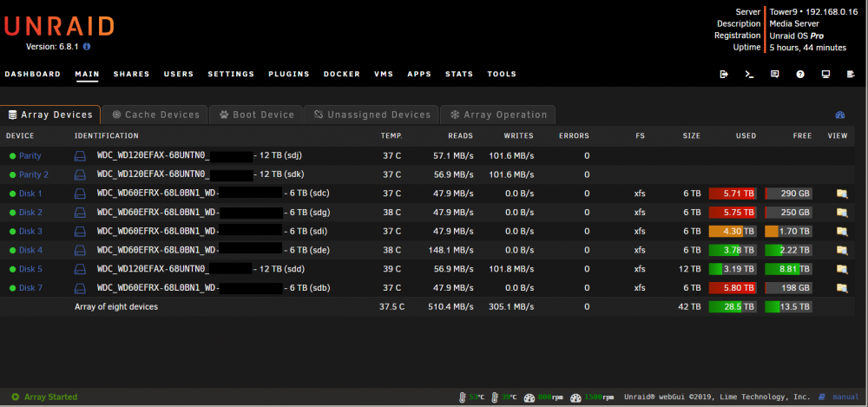
Task: Open the VMs page
Action: [x=384, y=75]
